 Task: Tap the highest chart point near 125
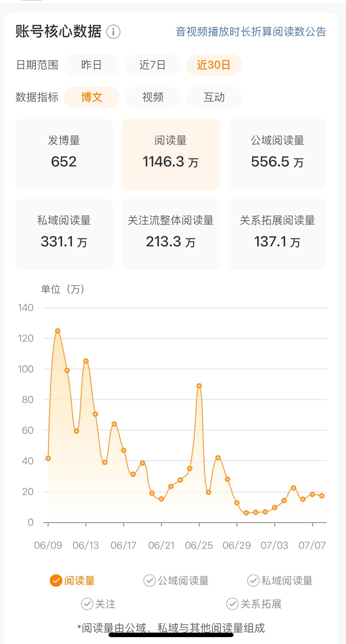tap(58, 331)
